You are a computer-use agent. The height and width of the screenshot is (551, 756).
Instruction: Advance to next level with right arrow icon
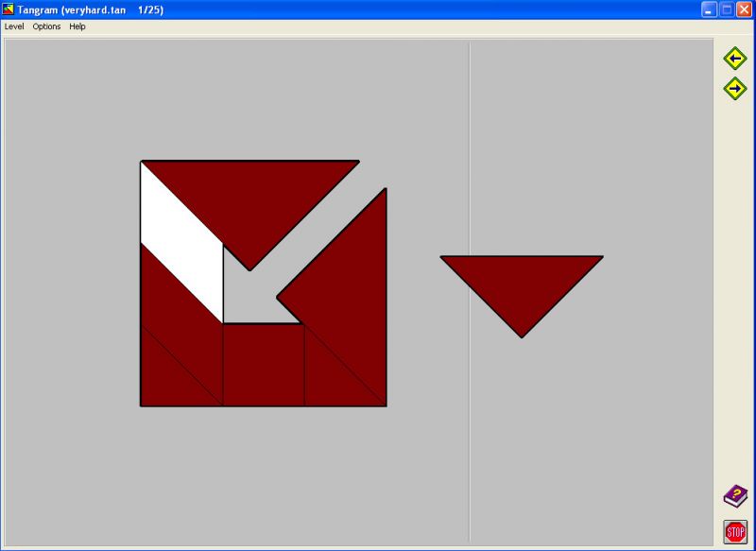[735, 89]
